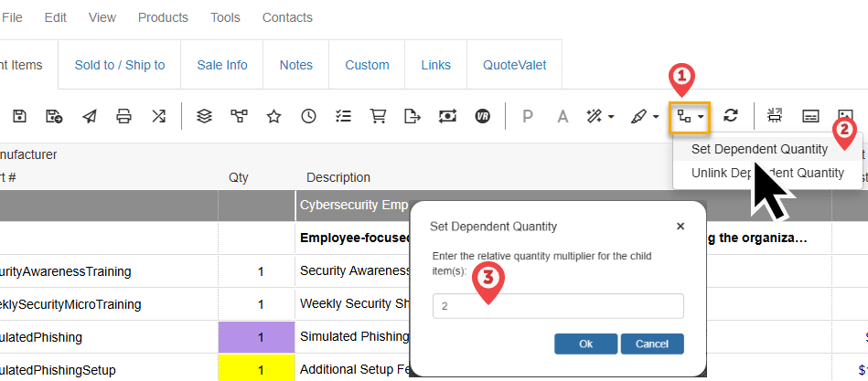Switch to Sold to / Ship to tab
The height and width of the screenshot is (381, 868).
click(x=120, y=65)
